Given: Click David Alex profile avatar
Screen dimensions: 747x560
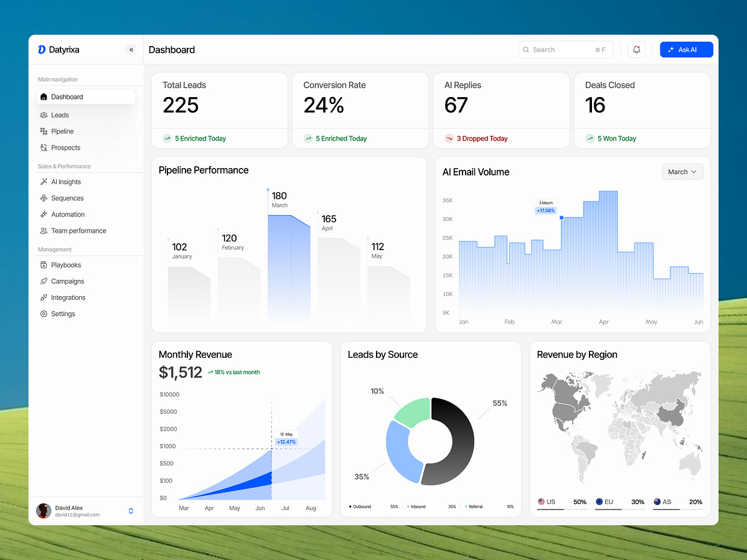Looking at the screenshot, I should coord(44,511).
